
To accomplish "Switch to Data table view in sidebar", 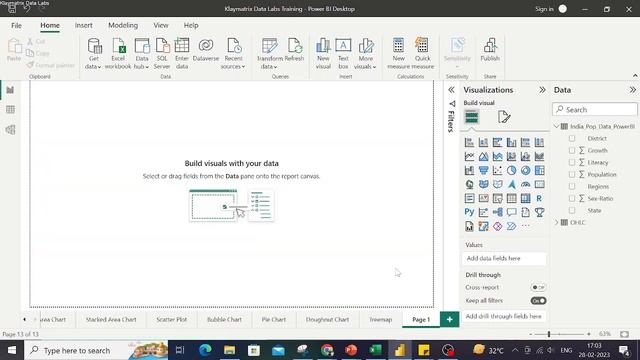I will [x=10, y=109].
